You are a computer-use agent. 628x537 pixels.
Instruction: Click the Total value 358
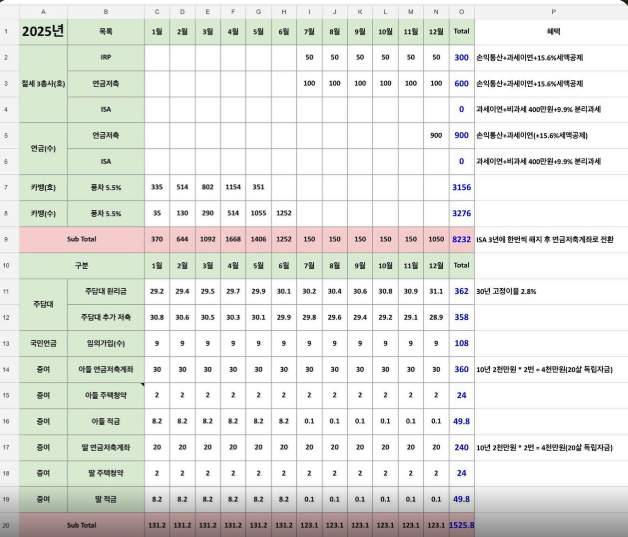(461, 317)
